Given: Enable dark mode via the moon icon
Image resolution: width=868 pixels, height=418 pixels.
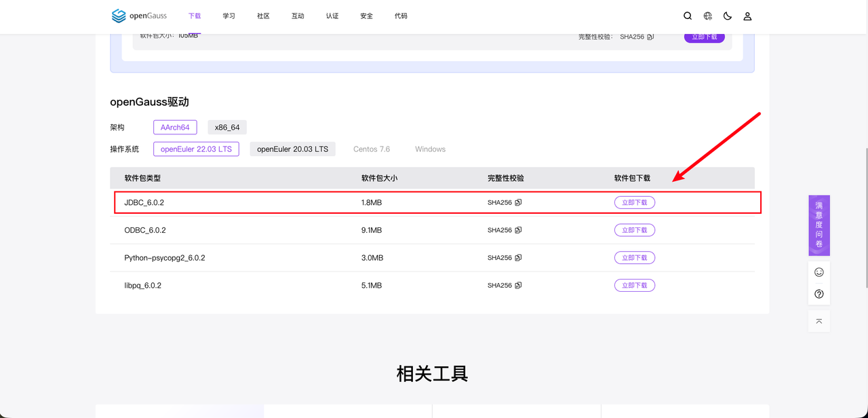Looking at the screenshot, I should coord(727,16).
